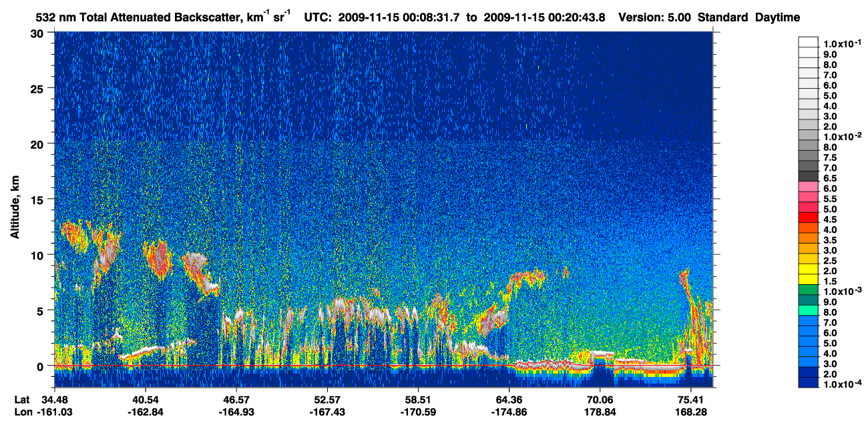
Task: Click the colorbar label "5.5"
Action: tap(829, 198)
